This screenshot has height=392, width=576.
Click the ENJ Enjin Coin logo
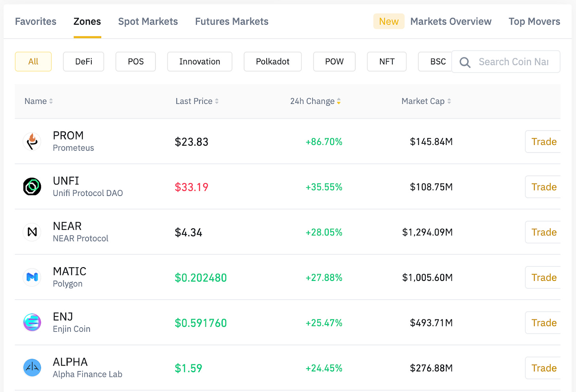click(x=32, y=322)
